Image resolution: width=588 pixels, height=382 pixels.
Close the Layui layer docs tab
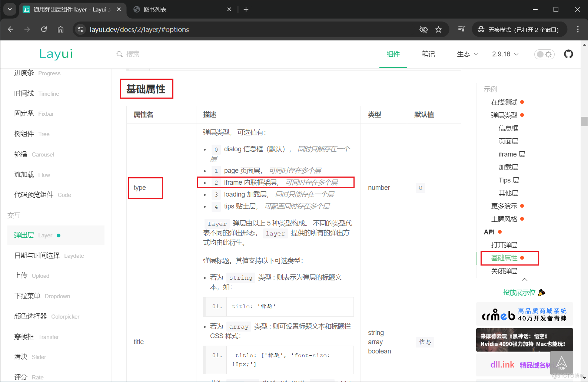pyautogui.click(x=119, y=9)
